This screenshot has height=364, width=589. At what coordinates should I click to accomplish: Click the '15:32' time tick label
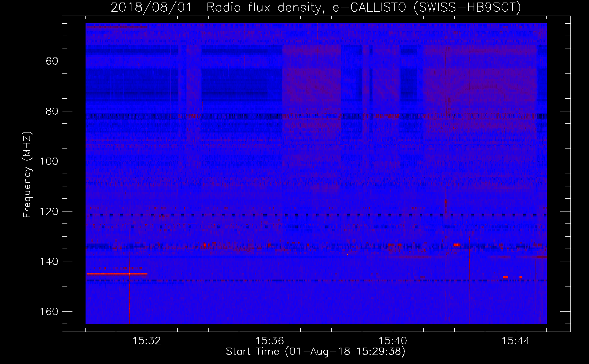[x=147, y=341]
